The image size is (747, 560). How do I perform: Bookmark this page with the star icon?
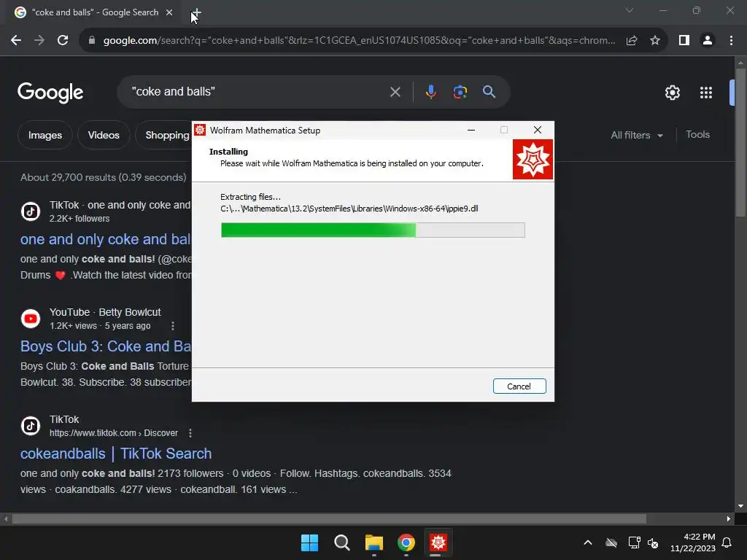pyautogui.click(x=655, y=41)
